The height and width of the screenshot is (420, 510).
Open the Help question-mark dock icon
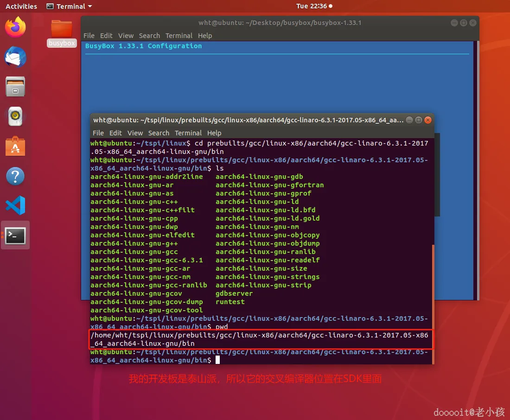coord(15,176)
